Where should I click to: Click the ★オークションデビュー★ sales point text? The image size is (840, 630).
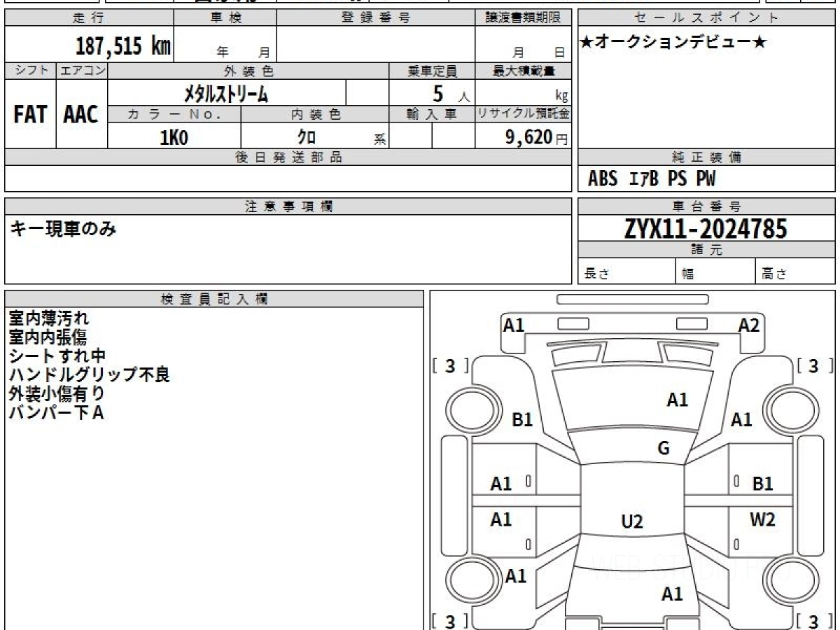pos(673,43)
